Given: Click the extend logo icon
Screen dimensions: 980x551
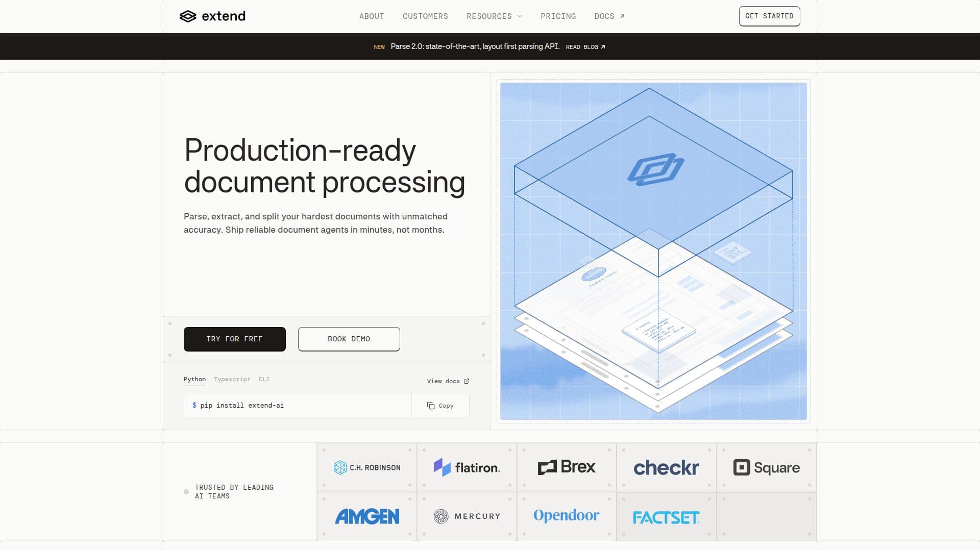Looking at the screenshot, I should (x=188, y=16).
